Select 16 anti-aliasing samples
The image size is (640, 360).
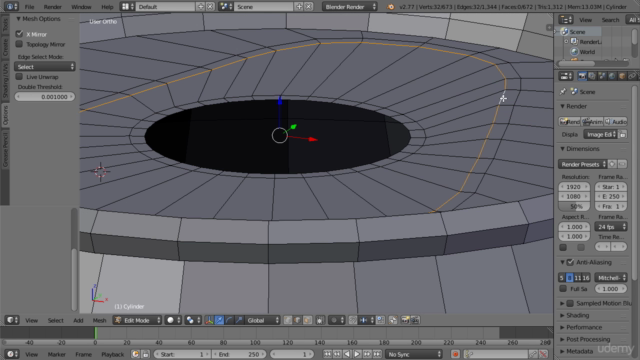click(x=586, y=278)
